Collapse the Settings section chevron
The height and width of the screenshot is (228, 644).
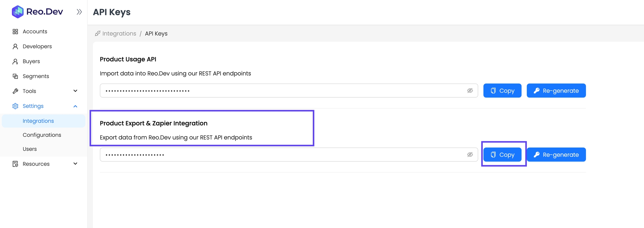click(x=75, y=106)
